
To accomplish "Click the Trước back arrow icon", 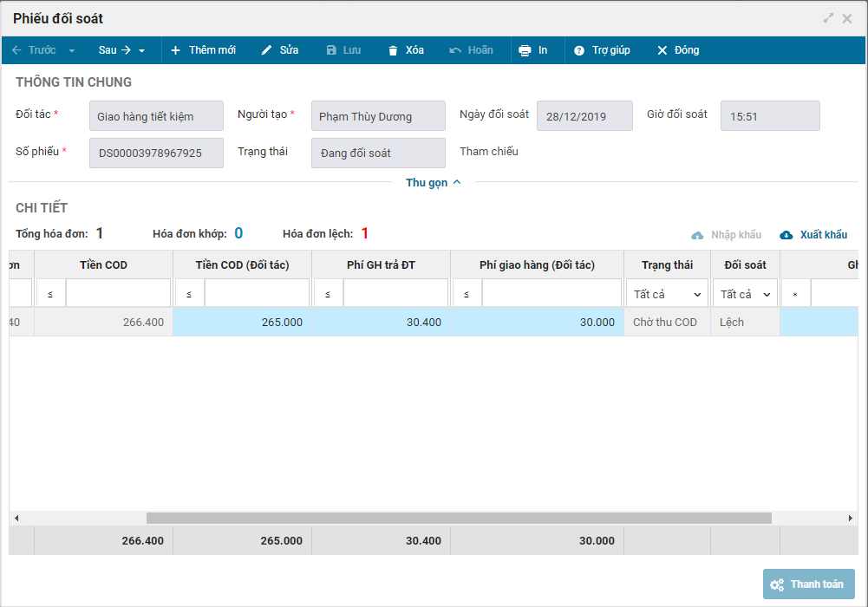I will (16, 50).
